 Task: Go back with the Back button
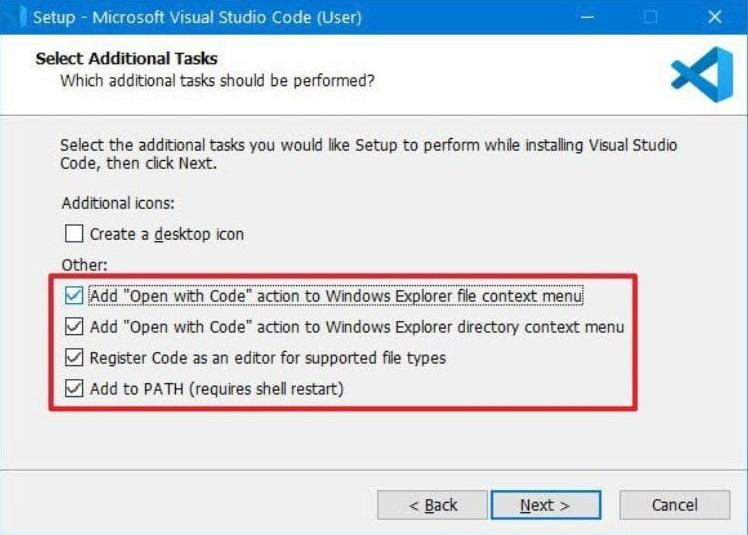(431, 505)
